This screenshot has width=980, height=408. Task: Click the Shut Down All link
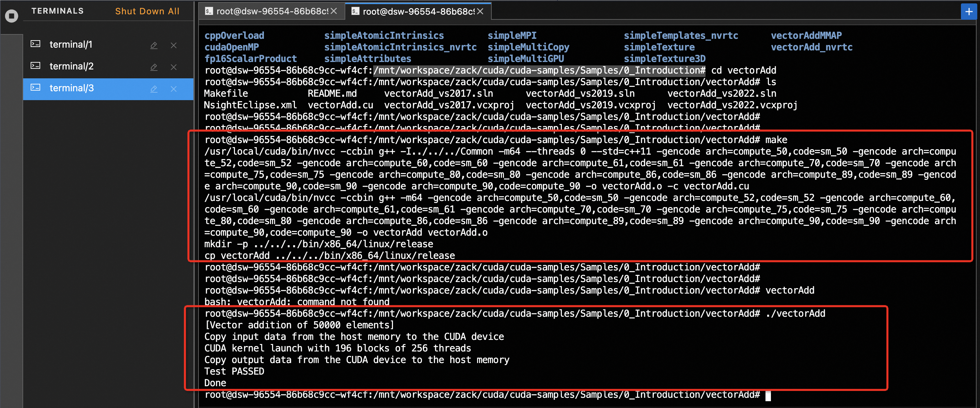point(147,12)
